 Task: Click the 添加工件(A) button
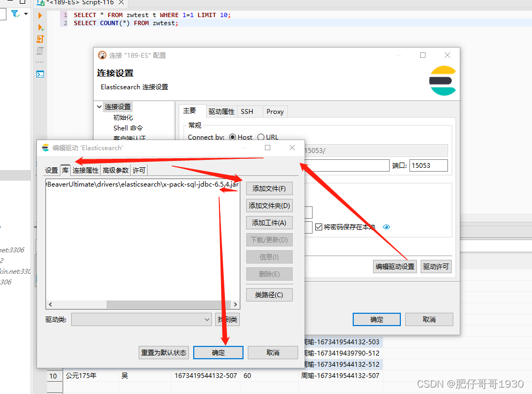(269, 223)
